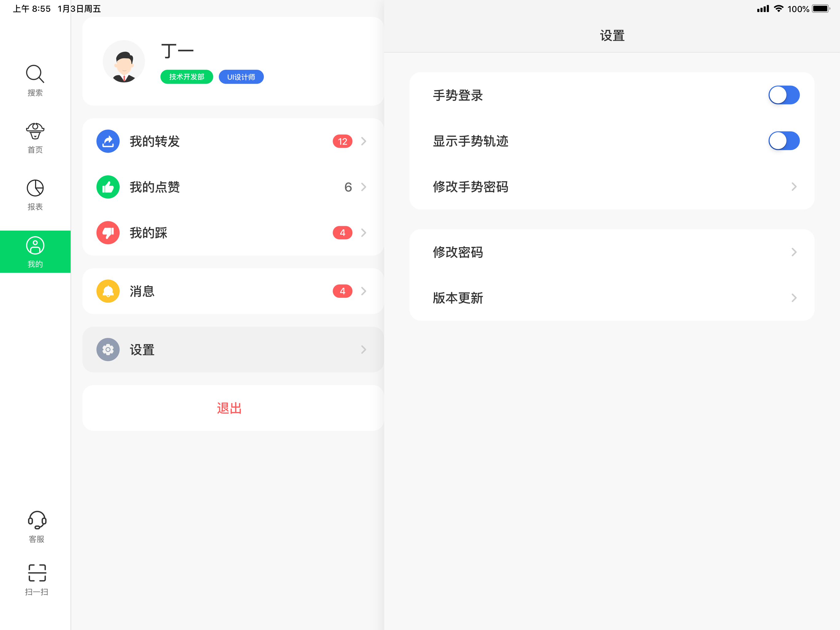Open 版本更新 setting

612,297
